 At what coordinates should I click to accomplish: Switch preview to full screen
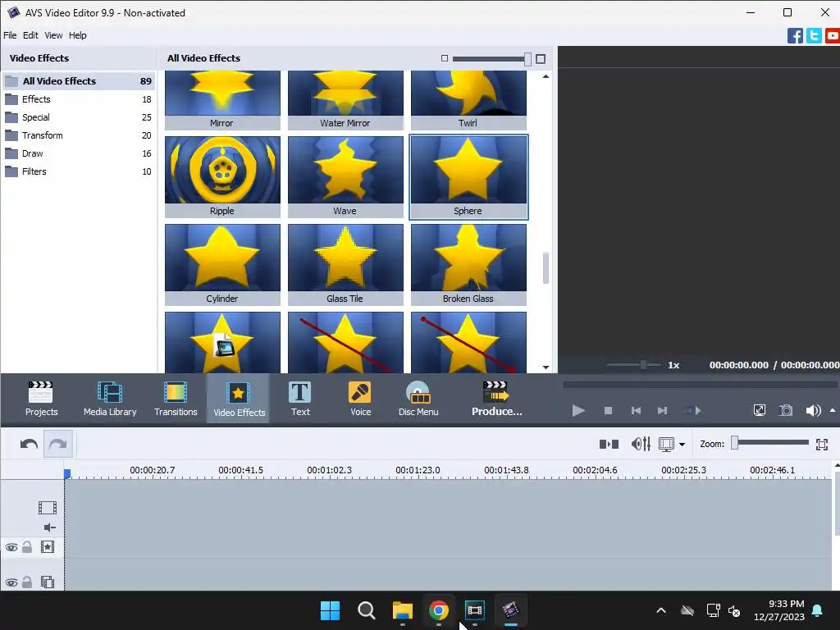pos(759,410)
